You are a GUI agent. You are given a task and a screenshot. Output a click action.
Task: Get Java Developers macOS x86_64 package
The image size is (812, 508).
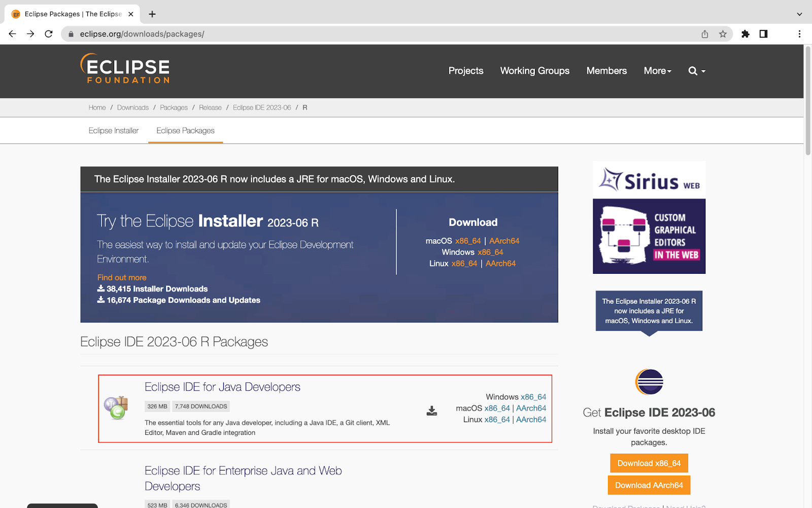[x=497, y=408]
